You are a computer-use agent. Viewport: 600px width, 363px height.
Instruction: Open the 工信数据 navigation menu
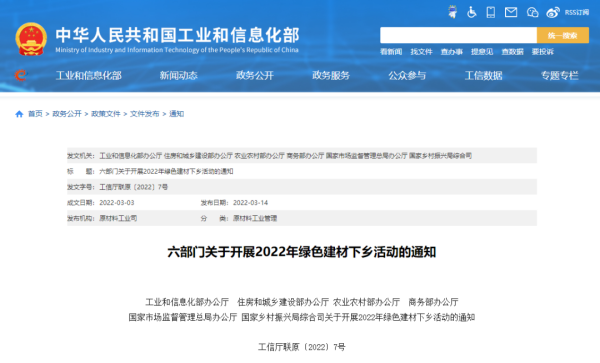click(x=483, y=75)
